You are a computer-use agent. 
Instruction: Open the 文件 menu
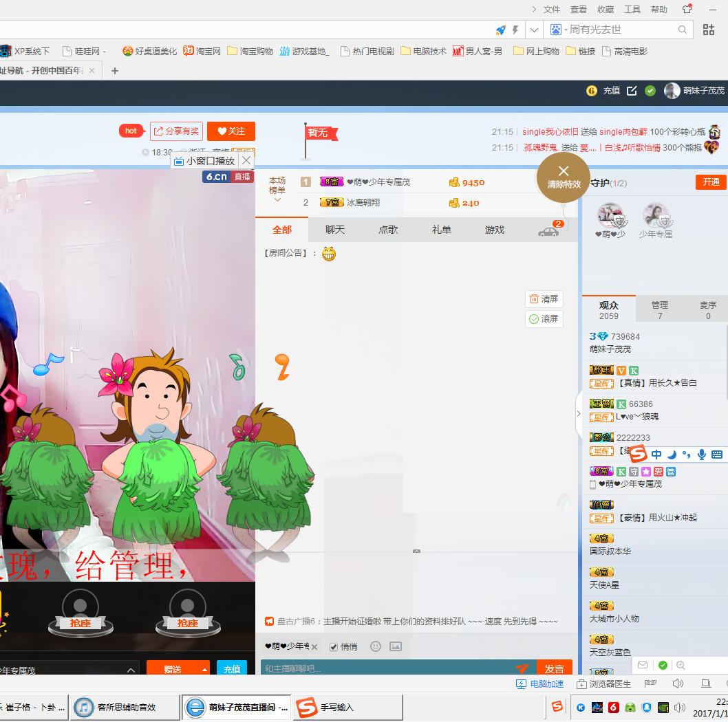[x=552, y=9]
